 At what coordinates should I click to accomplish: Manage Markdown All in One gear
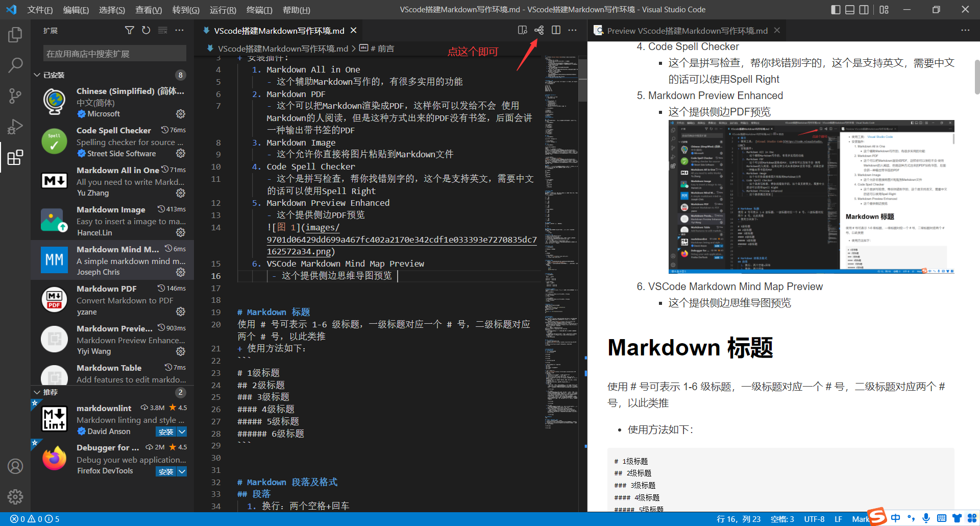[x=181, y=193]
